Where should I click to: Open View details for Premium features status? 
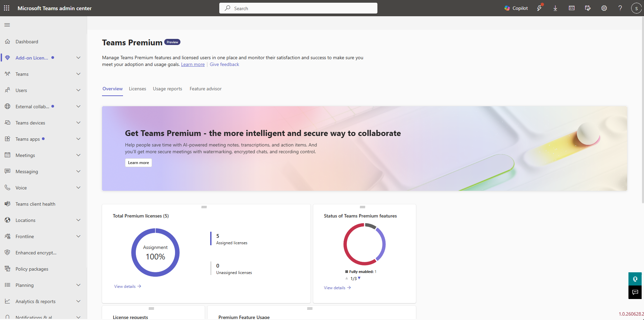click(x=338, y=288)
